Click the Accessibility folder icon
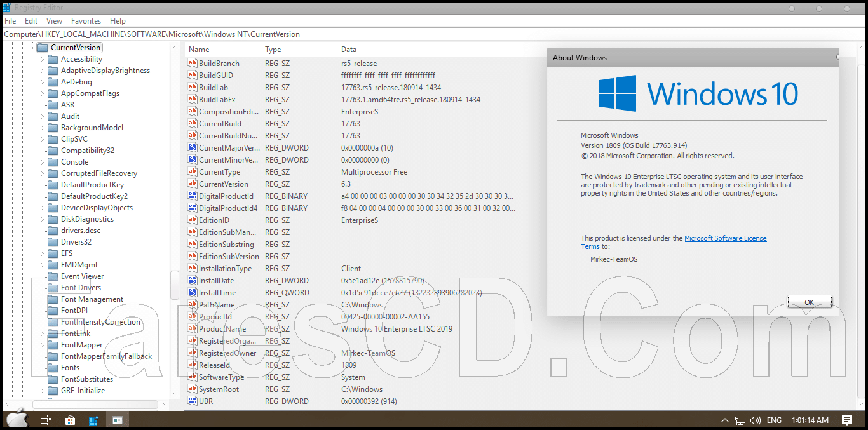Viewport: 868px width, 430px height. 53,59
